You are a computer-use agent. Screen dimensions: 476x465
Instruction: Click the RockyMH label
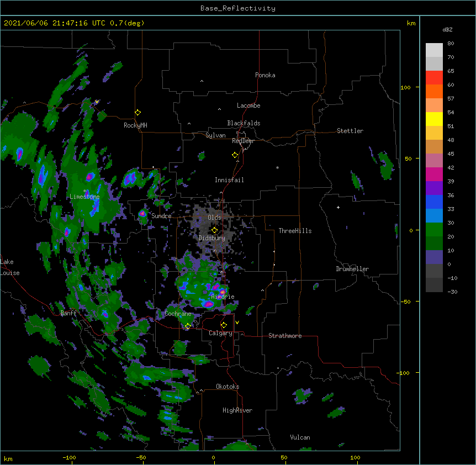coord(135,125)
